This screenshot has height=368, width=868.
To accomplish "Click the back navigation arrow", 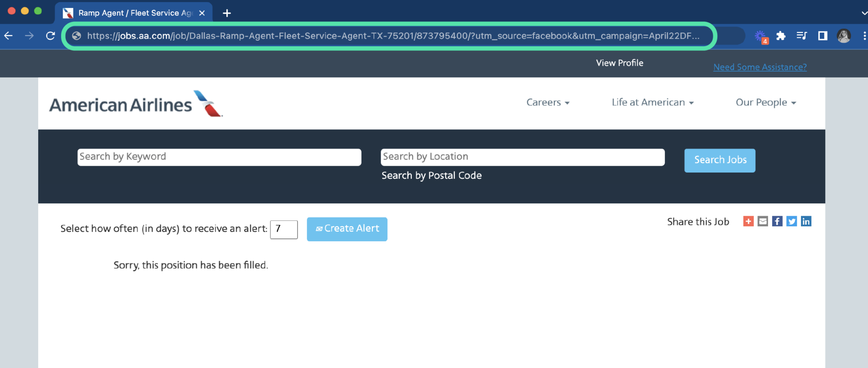I will click(x=8, y=36).
